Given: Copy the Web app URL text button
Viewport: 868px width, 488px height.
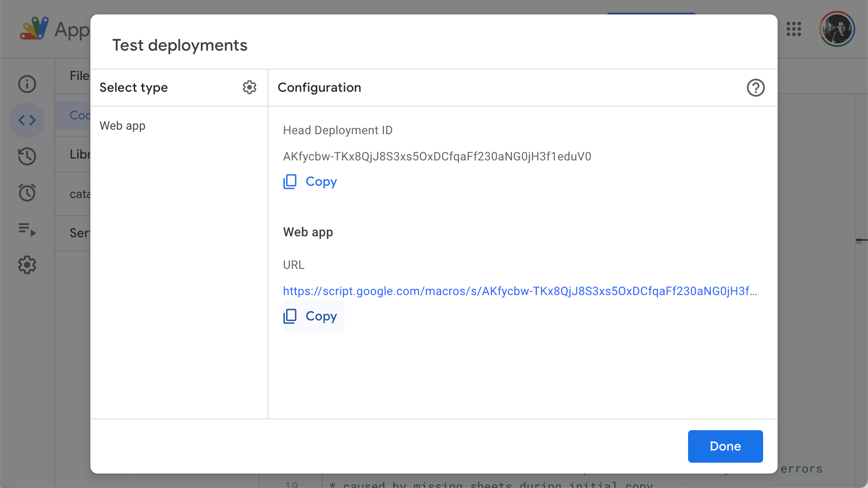Looking at the screenshot, I should pos(321,316).
